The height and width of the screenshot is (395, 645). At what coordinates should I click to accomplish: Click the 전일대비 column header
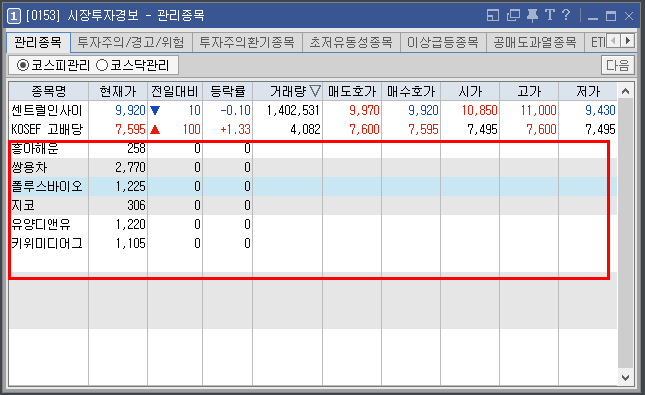coord(175,91)
